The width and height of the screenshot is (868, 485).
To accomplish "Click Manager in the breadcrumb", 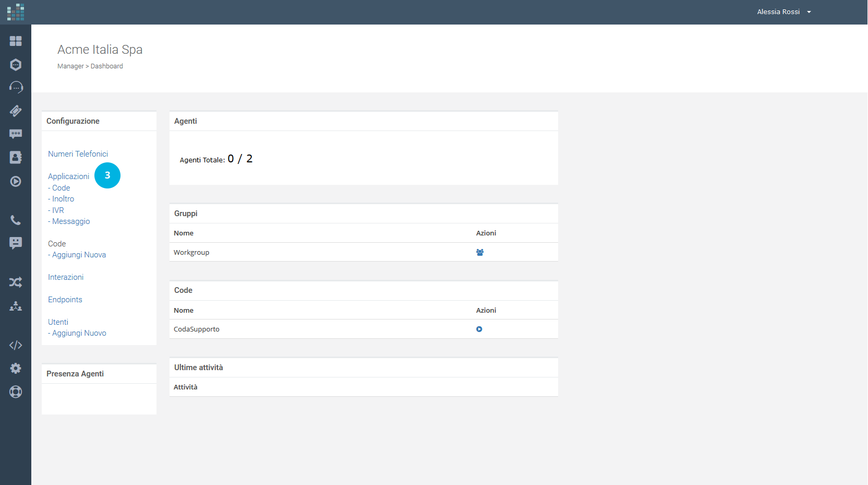I will click(x=70, y=66).
